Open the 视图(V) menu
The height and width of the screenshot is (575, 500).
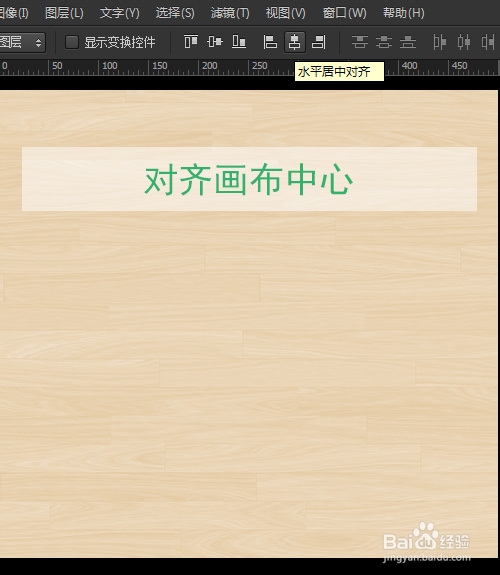(285, 13)
